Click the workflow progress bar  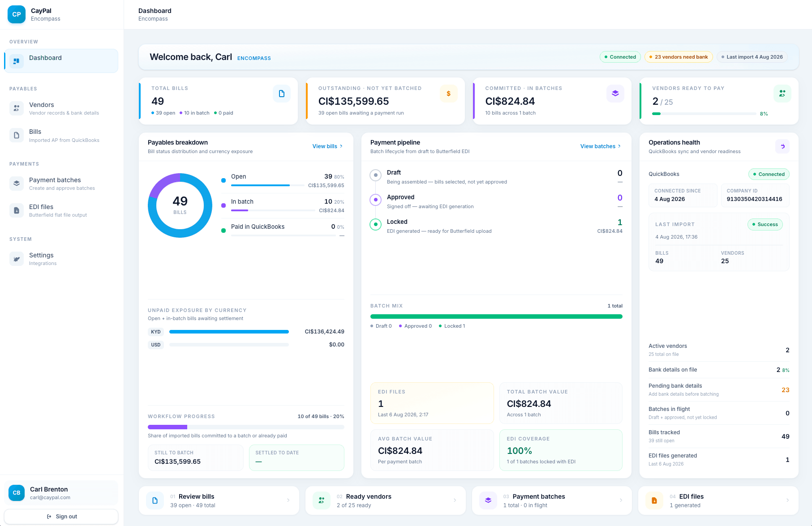246,427
